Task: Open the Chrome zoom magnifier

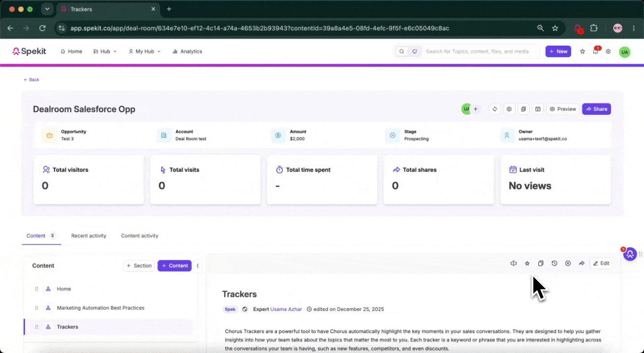Action: click(x=540, y=28)
